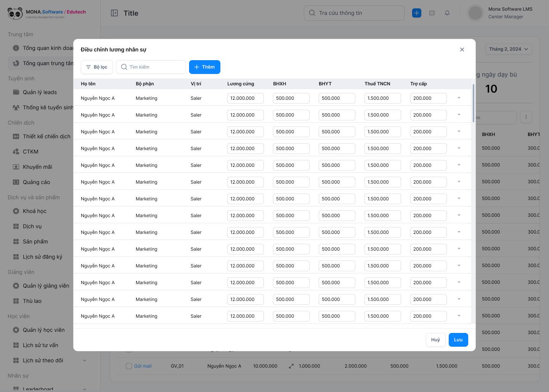Click the GV_01 code cell behind dialog
This screenshot has width=549, height=392.
pyautogui.click(x=177, y=366)
